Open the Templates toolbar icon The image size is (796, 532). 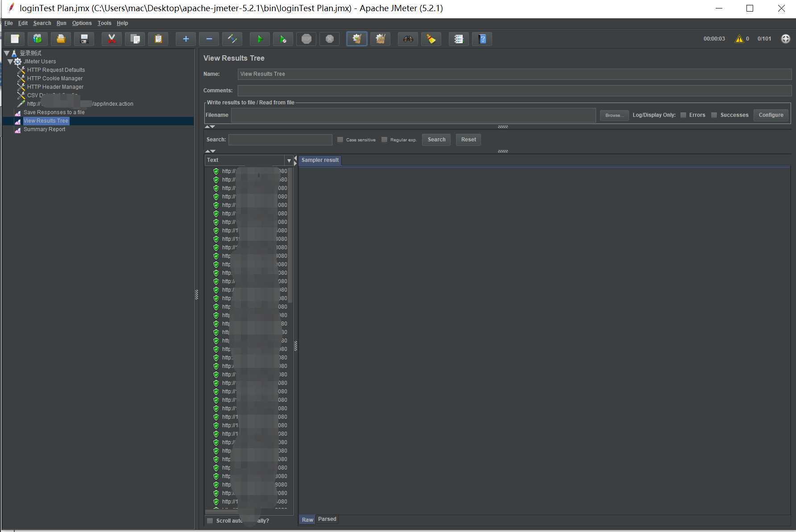tap(37, 39)
